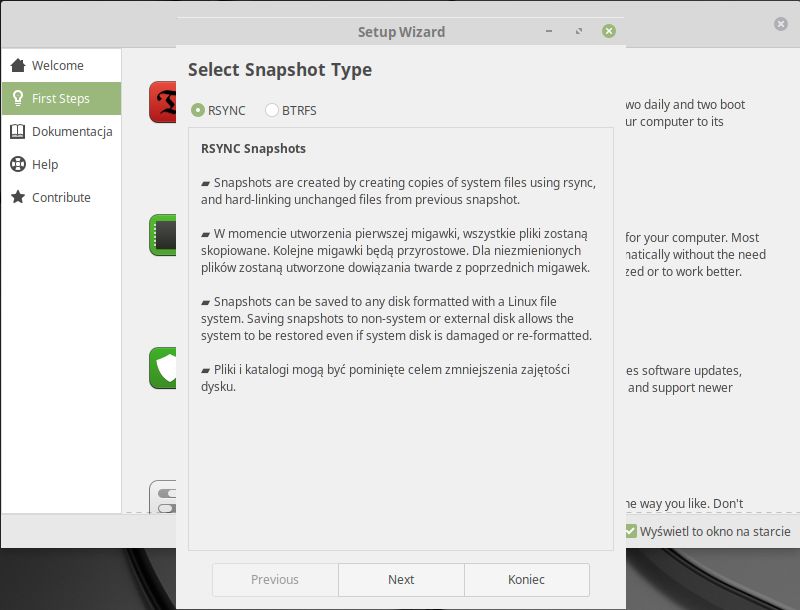Open the First Steps sidebar item
This screenshot has width=800, height=610.
(61, 98)
